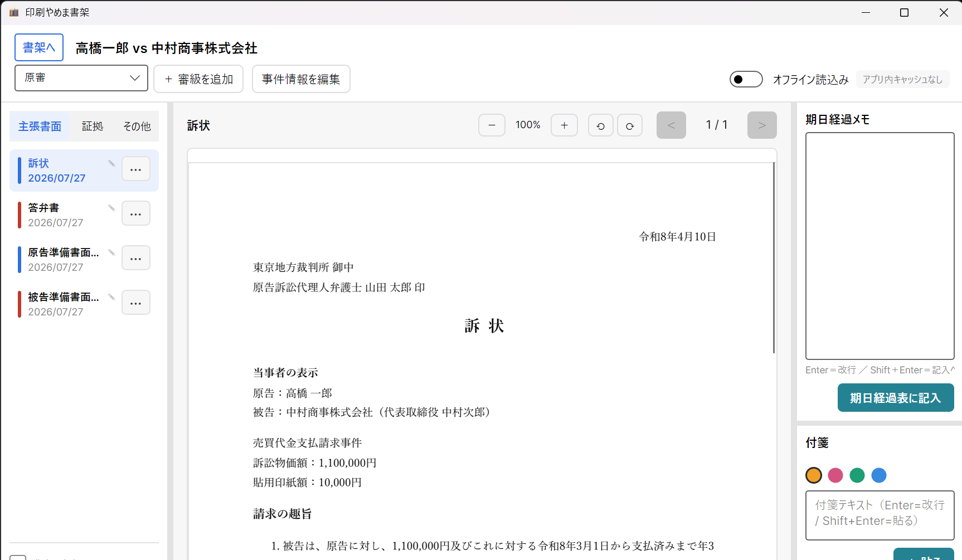Zoom in the document with plus button

click(x=564, y=125)
